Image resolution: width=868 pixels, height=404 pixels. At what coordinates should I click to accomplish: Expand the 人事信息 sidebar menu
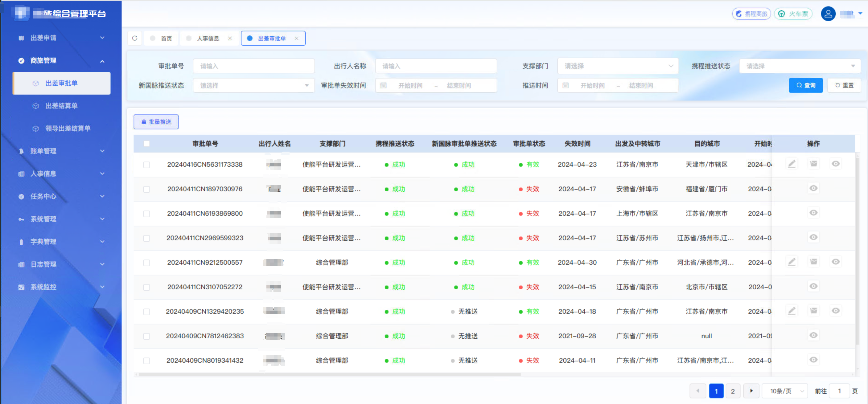click(61, 174)
